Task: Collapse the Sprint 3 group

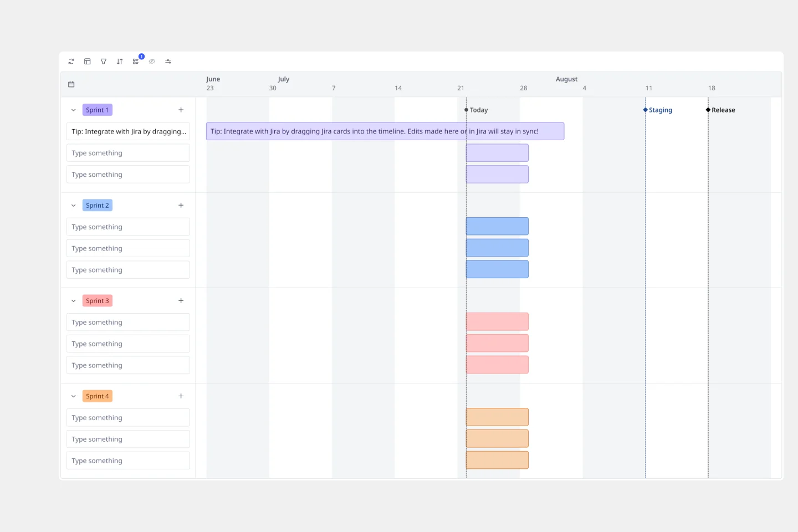Action: click(73, 301)
